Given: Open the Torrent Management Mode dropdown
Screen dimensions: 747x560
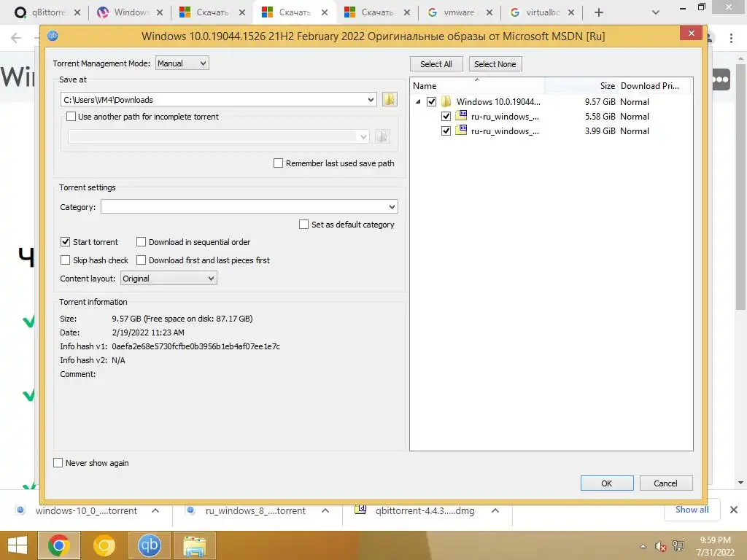Looking at the screenshot, I should [x=182, y=63].
